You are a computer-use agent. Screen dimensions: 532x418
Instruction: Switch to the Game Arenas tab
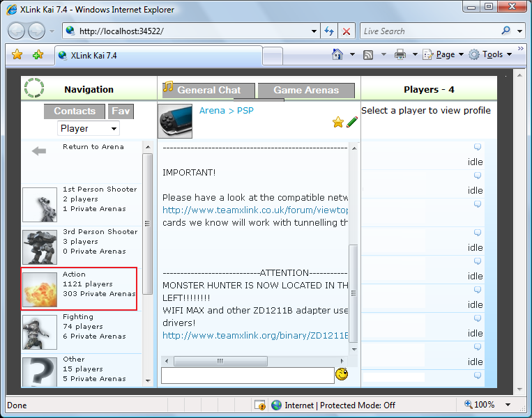pos(306,90)
